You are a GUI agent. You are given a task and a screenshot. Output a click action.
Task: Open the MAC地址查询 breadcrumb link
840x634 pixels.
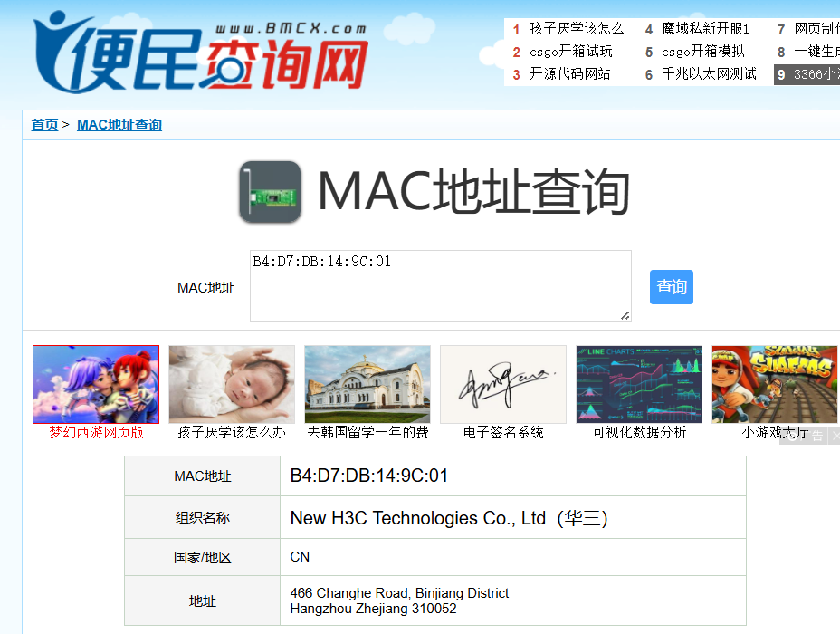coord(119,125)
